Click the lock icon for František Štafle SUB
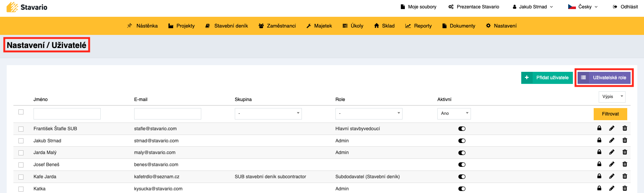 599,128
